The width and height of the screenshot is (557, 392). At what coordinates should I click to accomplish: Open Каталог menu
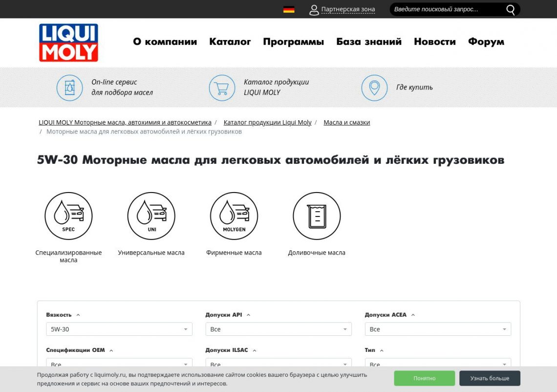coord(230,42)
